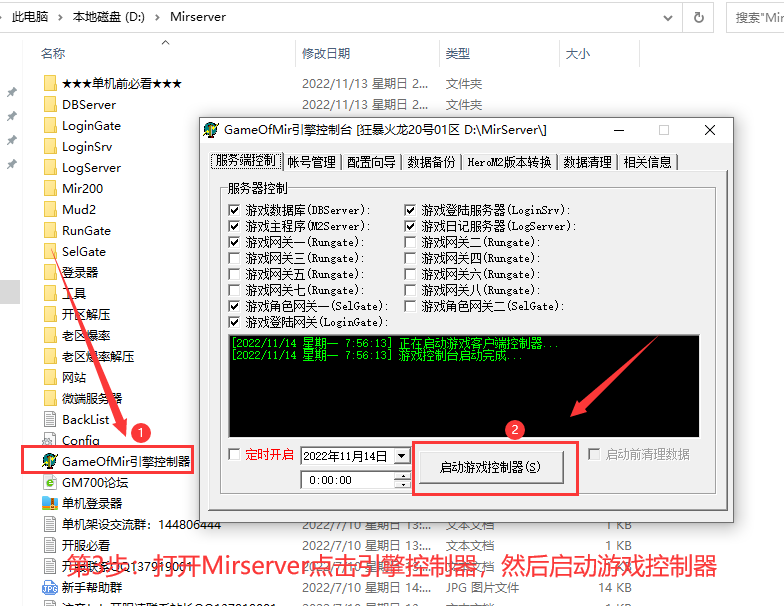Open the 相关信息 tab
This screenshot has height=606, width=784.
647,162
